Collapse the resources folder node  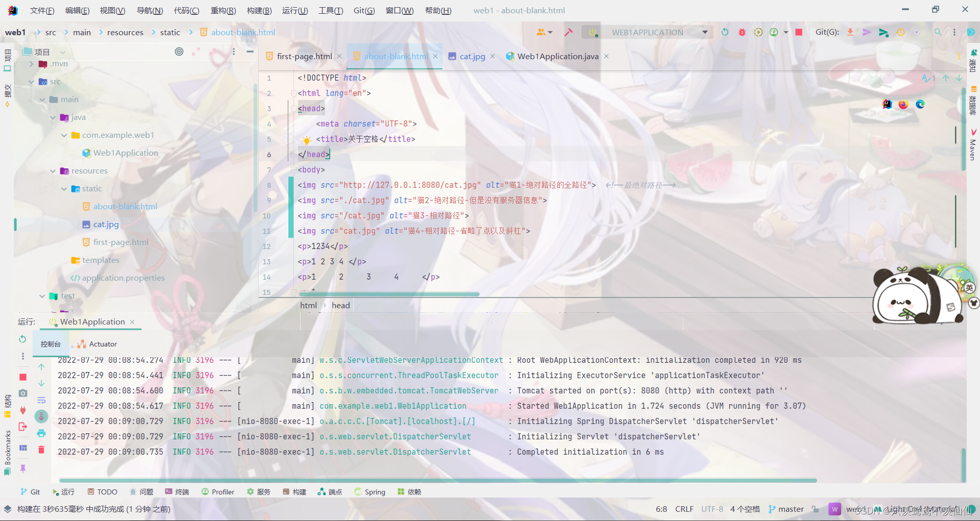(53, 171)
